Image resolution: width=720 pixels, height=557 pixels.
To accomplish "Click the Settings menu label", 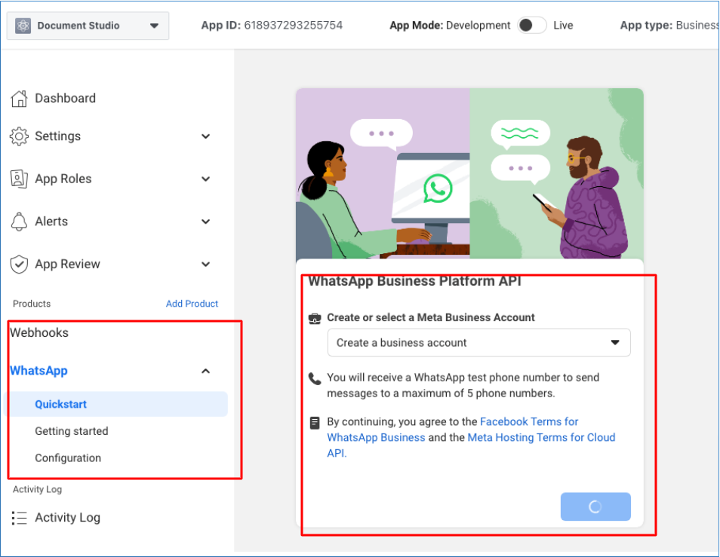I will 57,136.
